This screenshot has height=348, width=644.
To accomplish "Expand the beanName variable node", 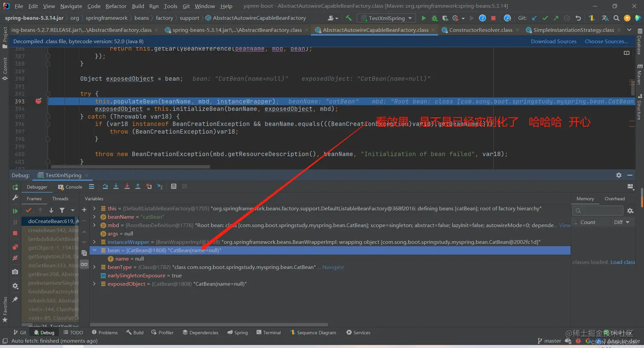I will tap(95, 217).
